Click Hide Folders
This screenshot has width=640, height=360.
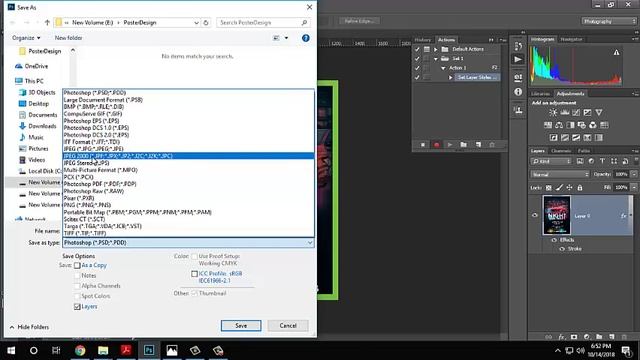[x=29, y=327]
